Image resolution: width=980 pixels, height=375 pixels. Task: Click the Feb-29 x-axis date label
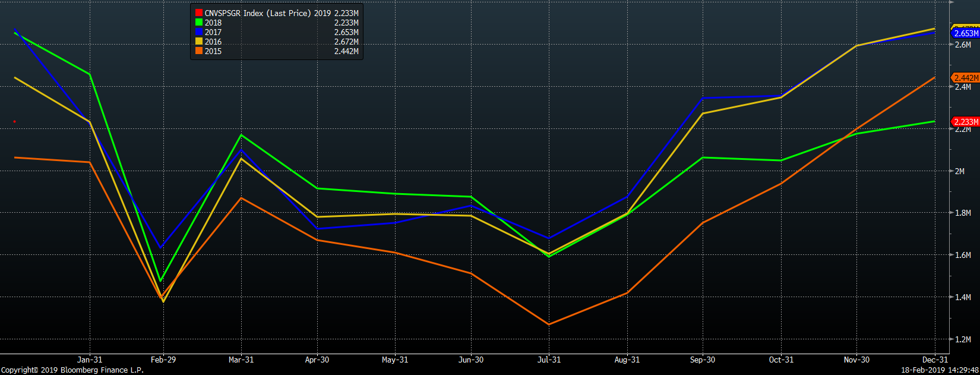163,360
